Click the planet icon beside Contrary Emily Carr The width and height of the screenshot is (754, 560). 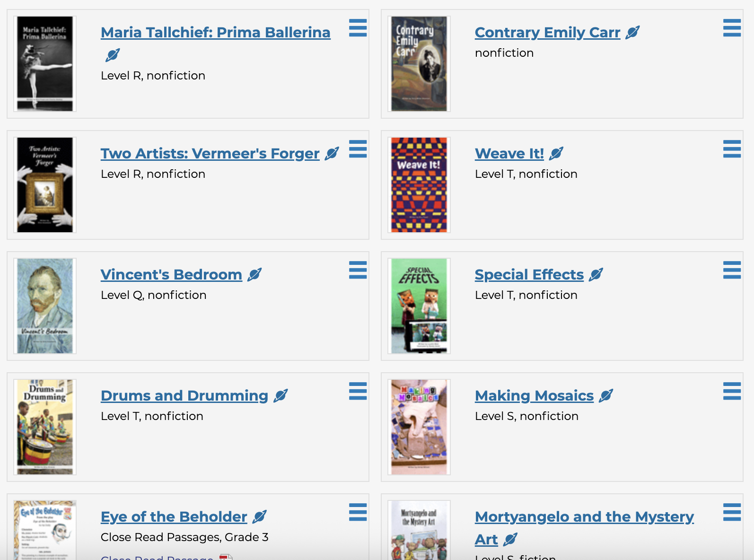pos(632,33)
